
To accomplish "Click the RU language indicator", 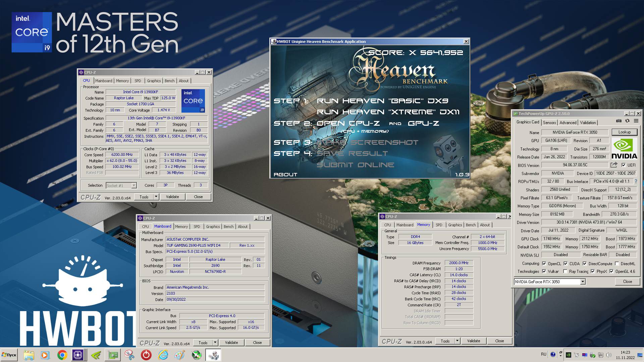I will click(x=543, y=354).
